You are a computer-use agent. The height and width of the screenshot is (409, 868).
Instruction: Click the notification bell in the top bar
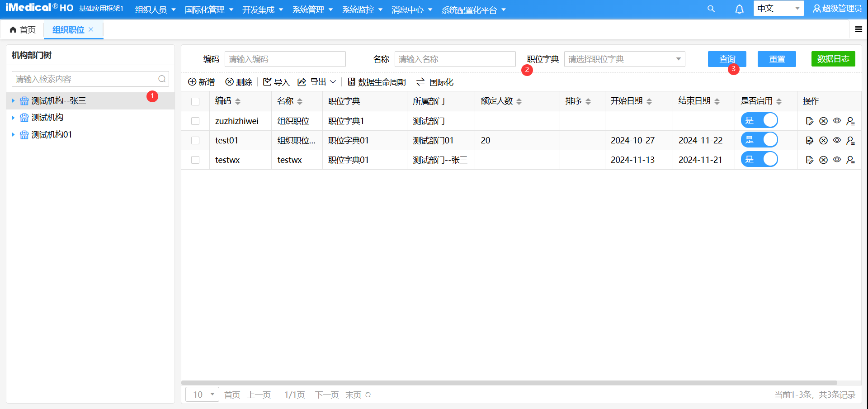point(739,9)
